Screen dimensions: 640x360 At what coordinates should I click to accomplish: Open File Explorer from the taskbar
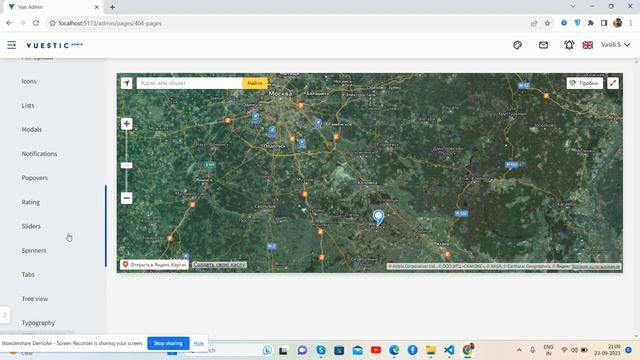(x=431, y=350)
